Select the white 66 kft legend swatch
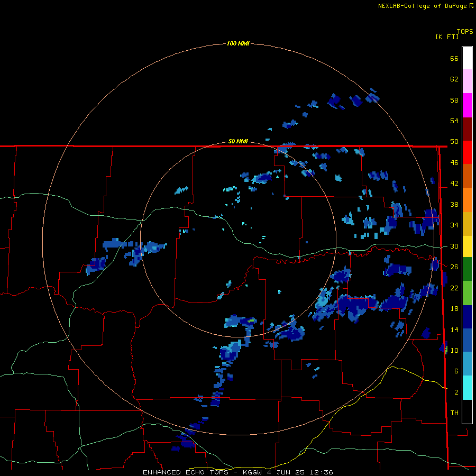The image size is (476, 476). click(x=467, y=58)
